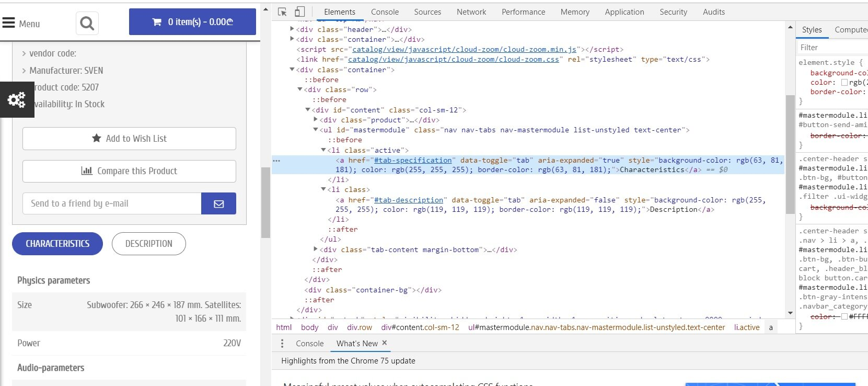Click the Physics parameters heading
868x386 pixels.
tap(54, 280)
